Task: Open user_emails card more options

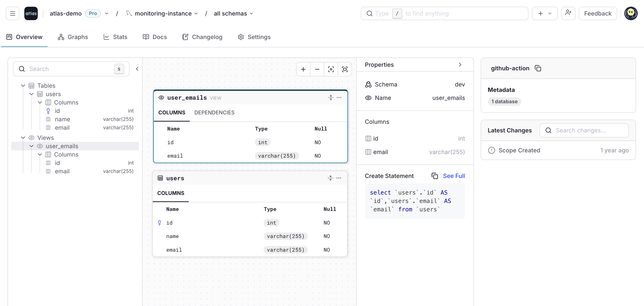Action: click(x=339, y=98)
